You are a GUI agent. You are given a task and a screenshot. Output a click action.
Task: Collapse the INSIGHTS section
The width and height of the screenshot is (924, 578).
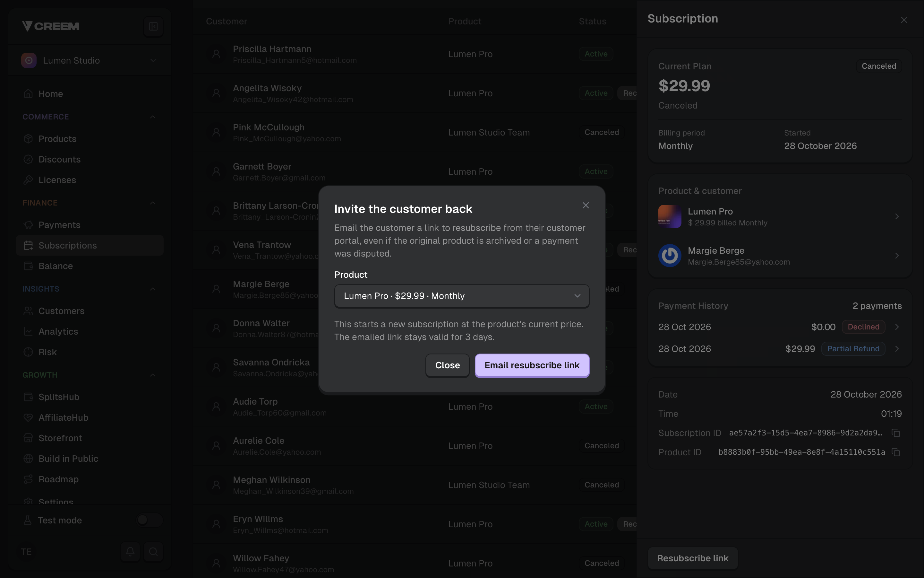153,289
